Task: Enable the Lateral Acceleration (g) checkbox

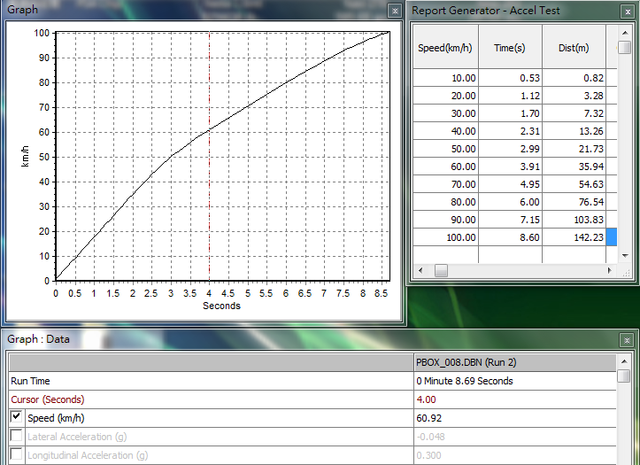Action: (x=16, y=436)
